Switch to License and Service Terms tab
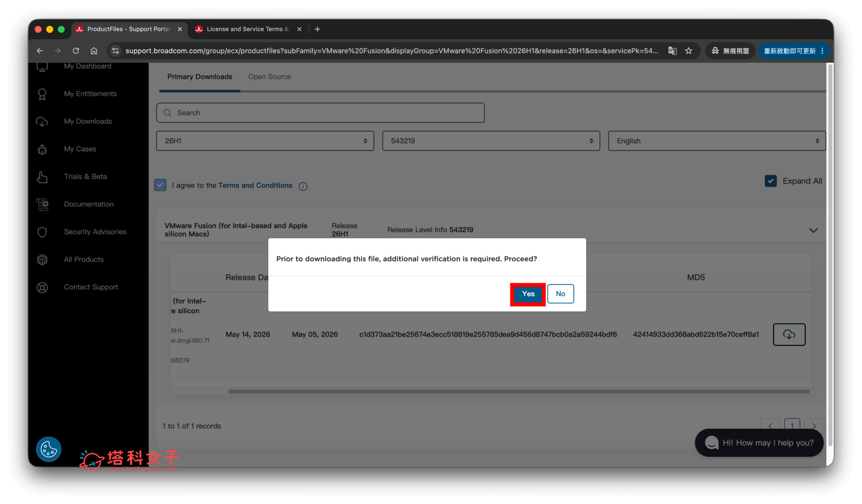 248,29
